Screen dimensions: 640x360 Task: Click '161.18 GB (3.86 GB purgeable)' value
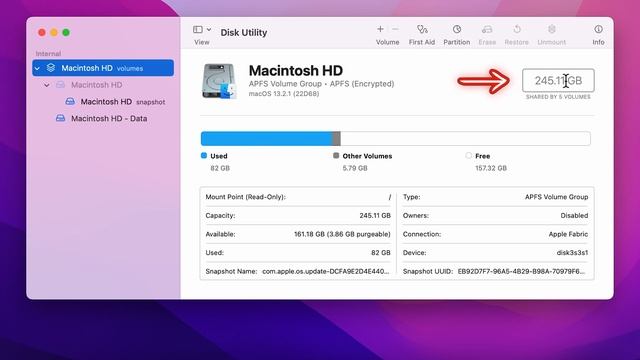pyautogui.click(x=342, y=234)
